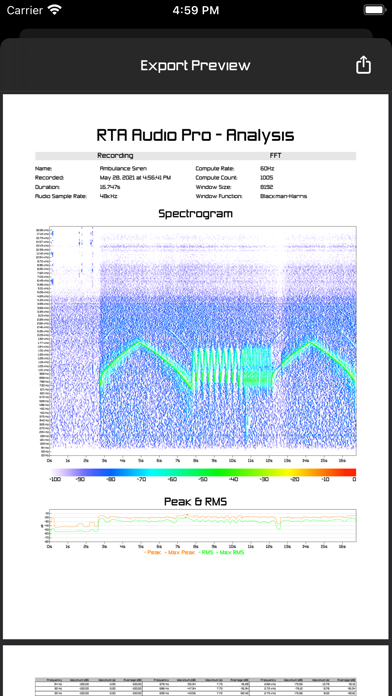Click the 'May 28, 2021 at 4:56:41 PM' date
This screenshot has height=696, width=392.
(x=135, y=178)
